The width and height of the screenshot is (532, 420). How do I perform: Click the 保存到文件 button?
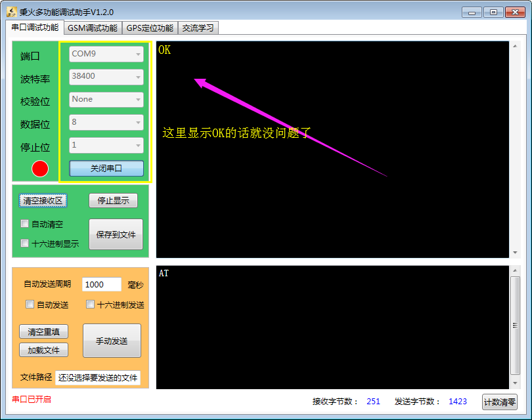tap(116, 235)
